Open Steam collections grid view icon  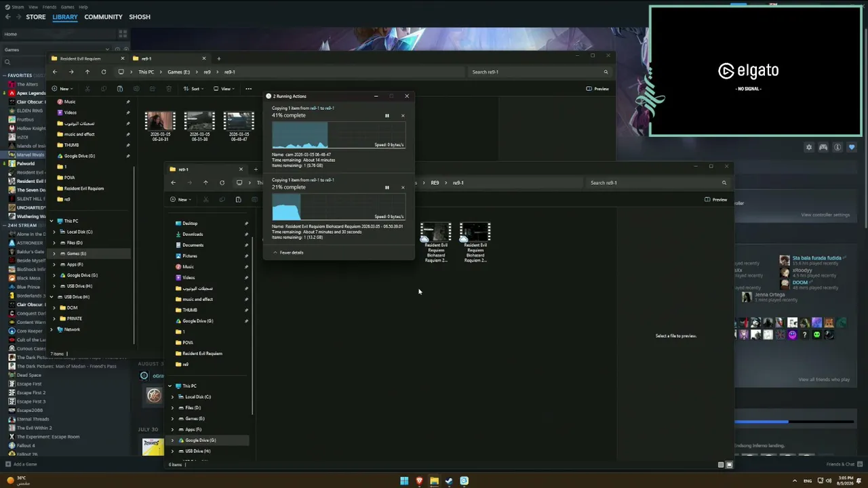123,34
